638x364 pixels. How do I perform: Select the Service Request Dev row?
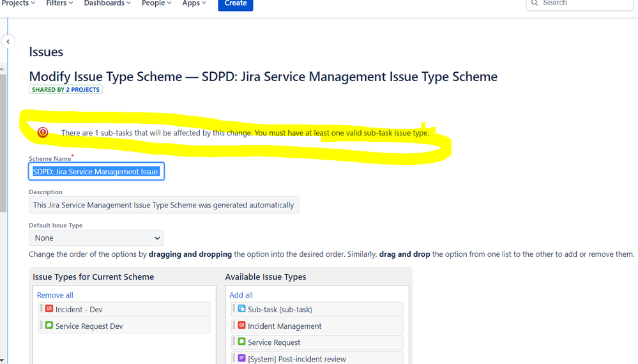[x=125, y=326]
